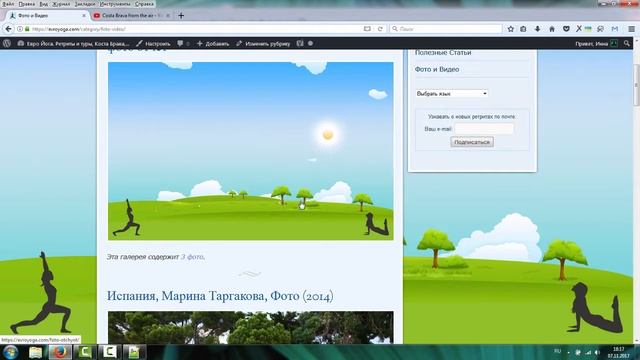Viewport: 640px width, 360px height.
Task: Close the Costa Brava YouTube tab
Action: pos(168,16)
